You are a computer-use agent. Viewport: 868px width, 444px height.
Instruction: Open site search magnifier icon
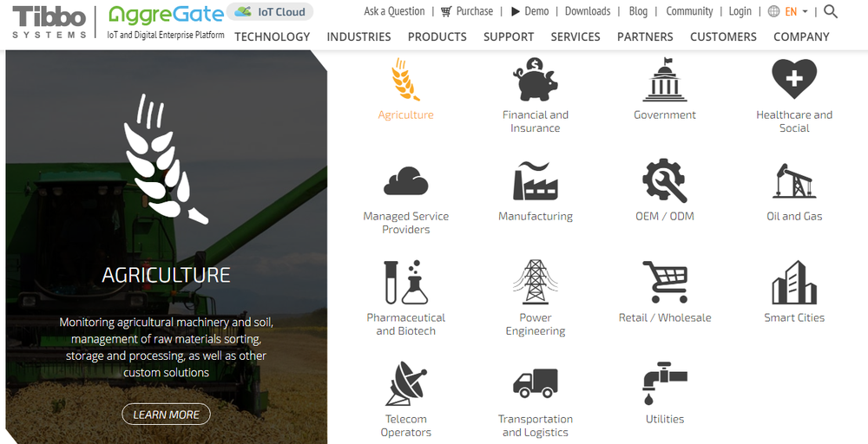(x=831, y=11)
